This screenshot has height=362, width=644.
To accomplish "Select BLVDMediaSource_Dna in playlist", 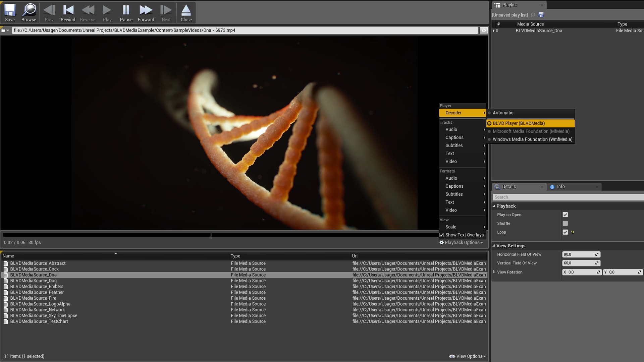I will pos(568,31).
